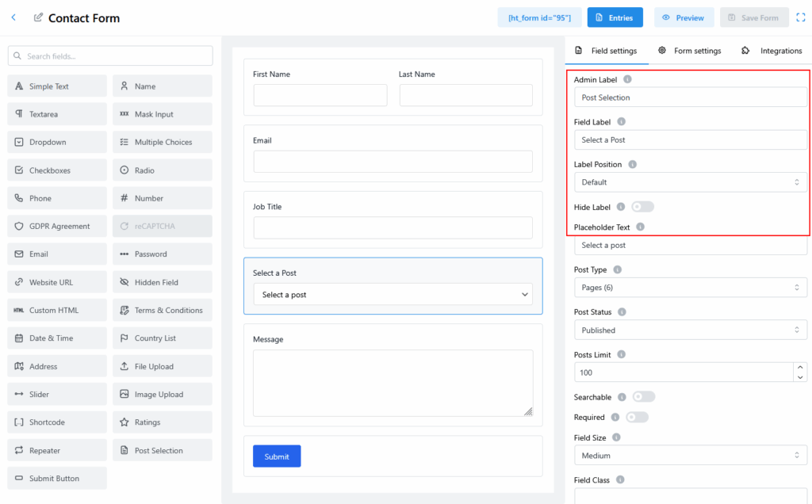Open the Field Size Medium dropdown
This screenshot has width=812, height=504.
pos(690,456)
